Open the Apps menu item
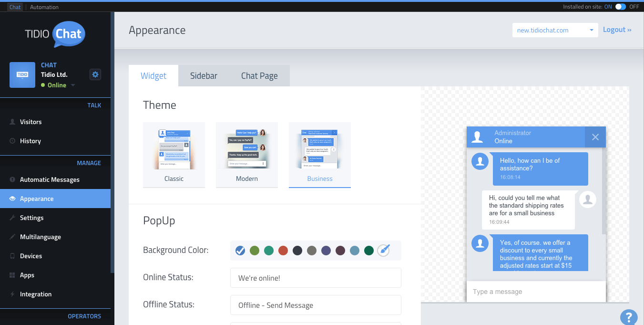Viewport: 644px width, 325px height. pos(55,275)
